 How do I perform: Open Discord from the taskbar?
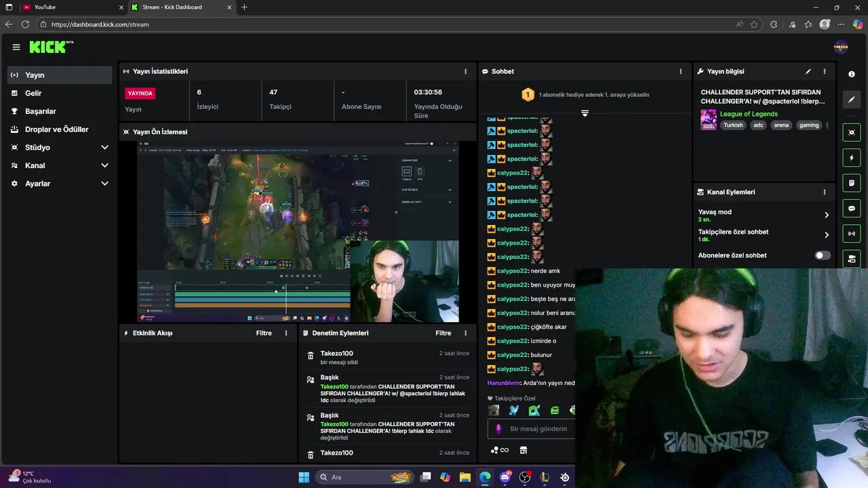point(505,477)
